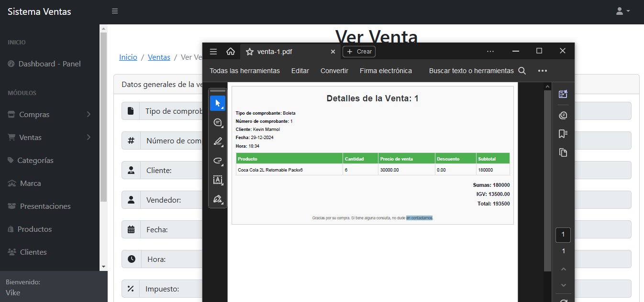Select the Add text box tool
Screen dimensions: 644x302
pos(218,180)
